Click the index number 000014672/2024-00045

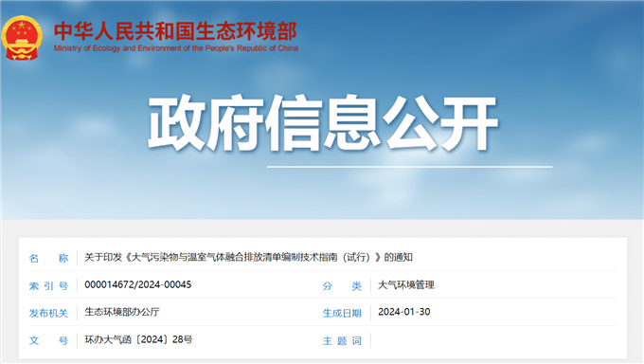pyautogui.click(x=138, y=284)
